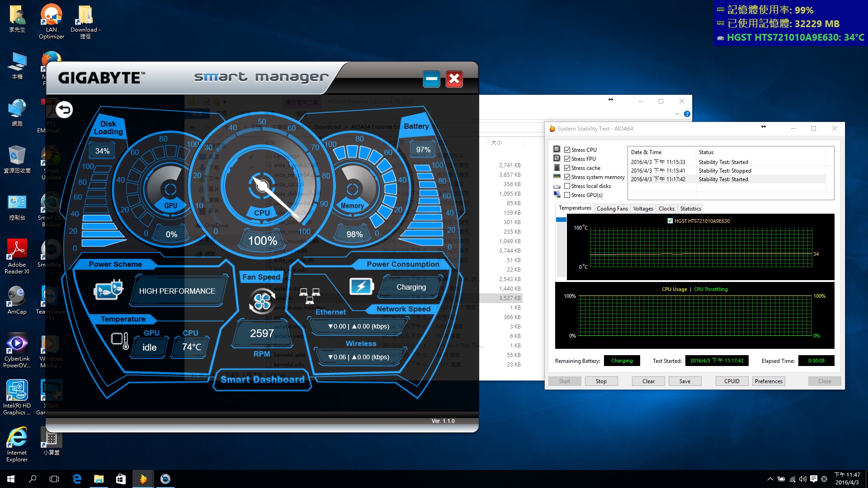Open Windows Store from taskbar
The image size is (868, 488).
pyautogui.click(x=121, y=479)
